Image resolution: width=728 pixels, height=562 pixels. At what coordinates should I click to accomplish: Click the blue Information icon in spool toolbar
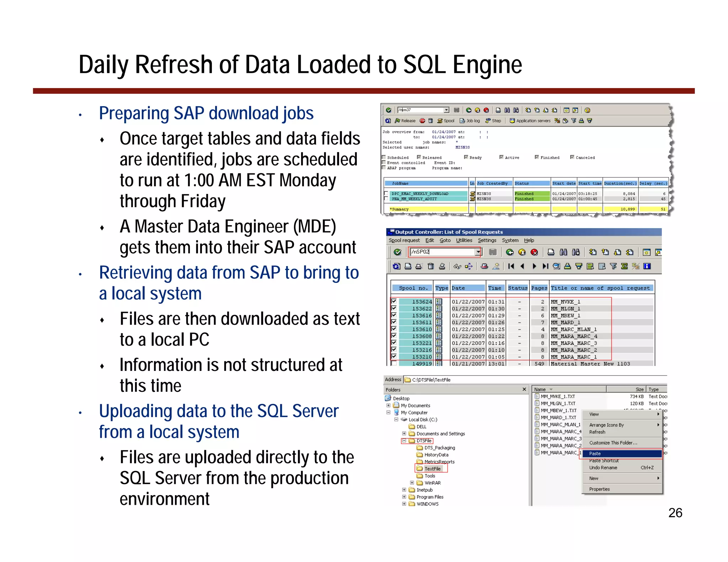point(647,266)
